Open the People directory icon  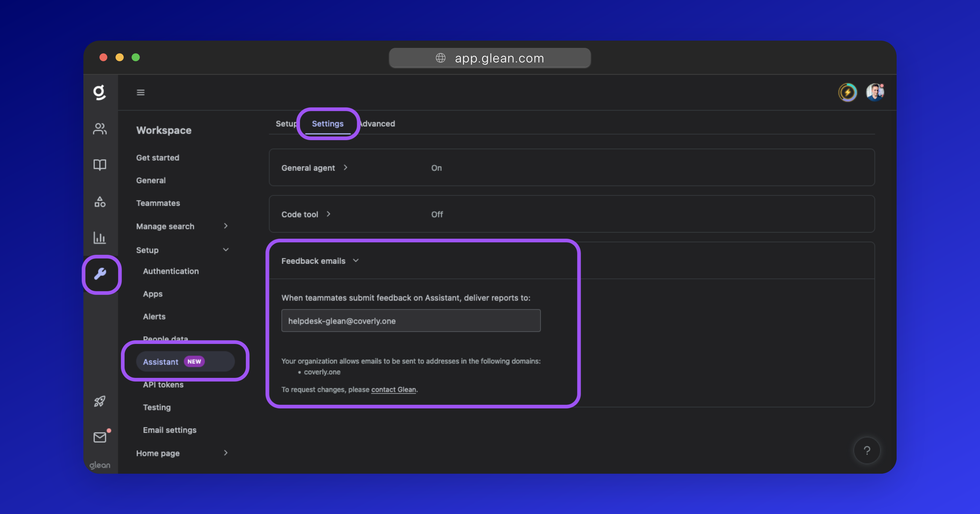[x=100, y=129]
